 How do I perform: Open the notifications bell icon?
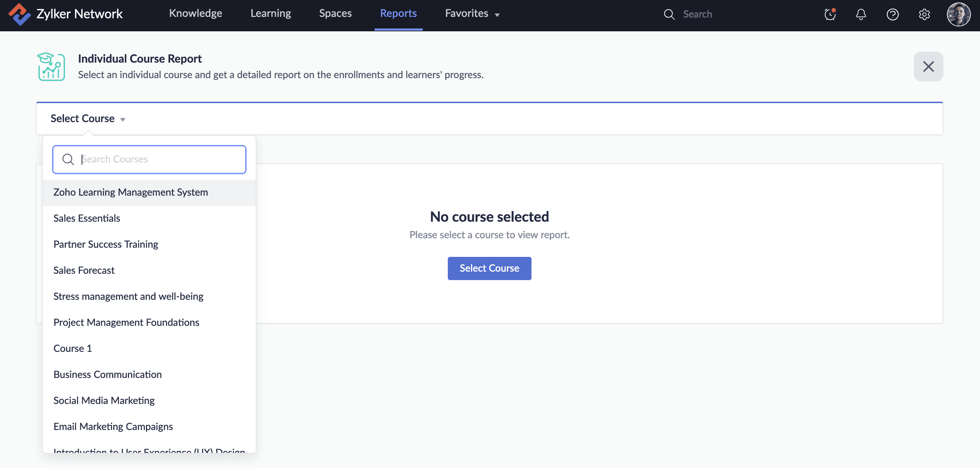tap(861, 14)
